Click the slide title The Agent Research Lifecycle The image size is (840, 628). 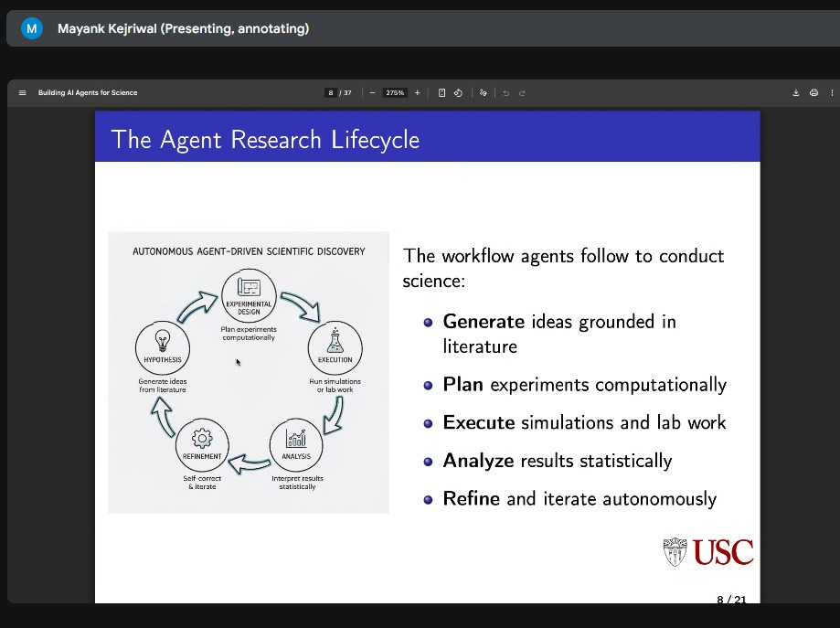point(265,140)
